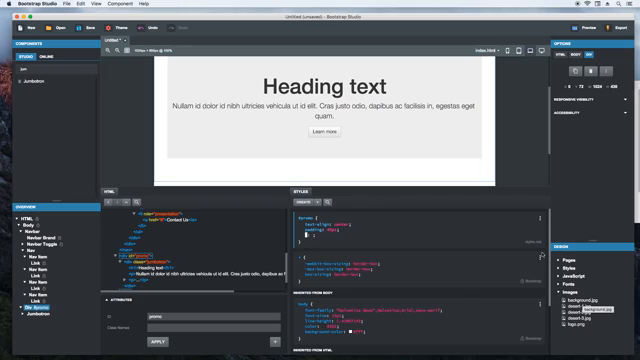Image resolution: width=640 pixels, height=360 pixels.
Task: Search styles using the Styles panel magnifier
Action: pos(327,202)
